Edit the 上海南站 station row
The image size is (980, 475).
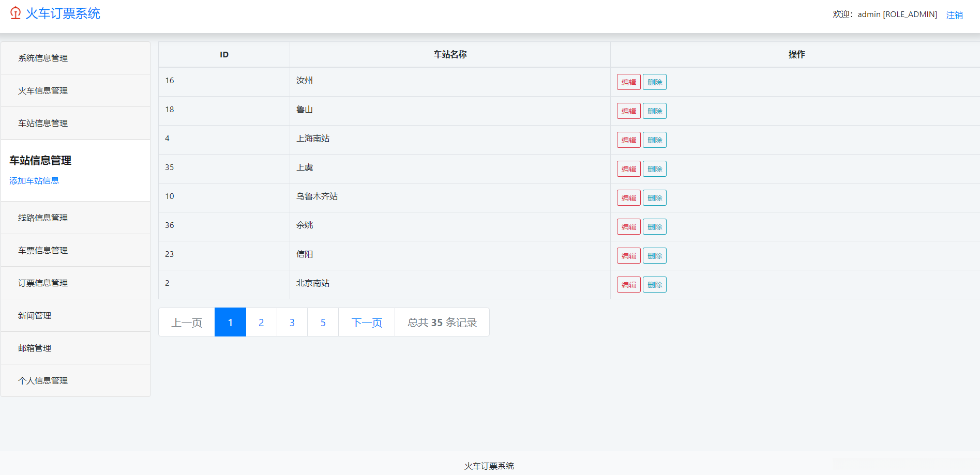[x=629, y=140]
